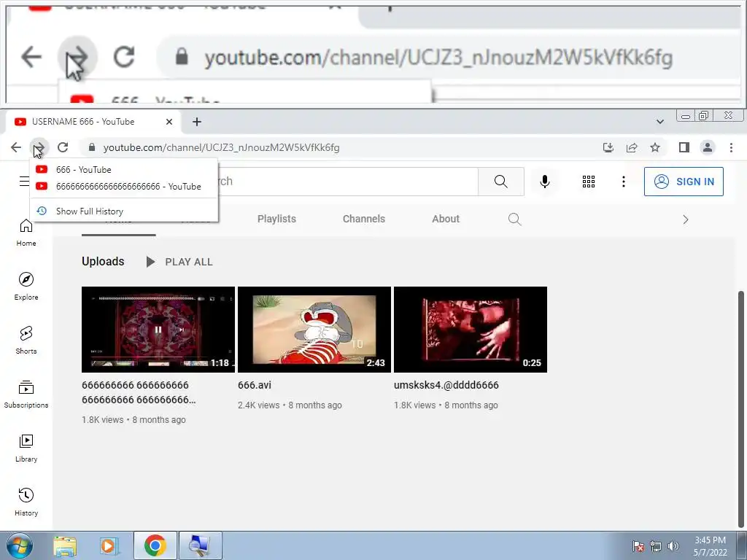Open the 1:18 video thumbnail
The width and height of the screenshot is (747, 560).
coord(158,330)
